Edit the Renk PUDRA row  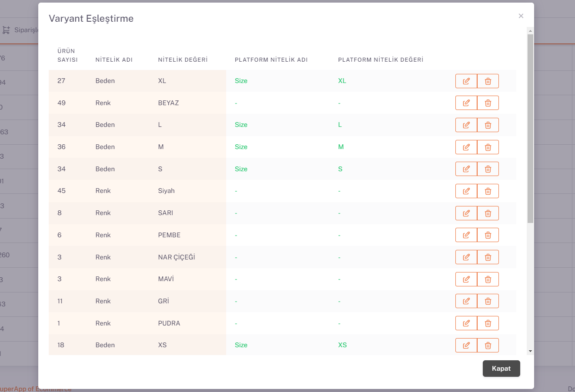pyautogui.click(x=466, y=323)
